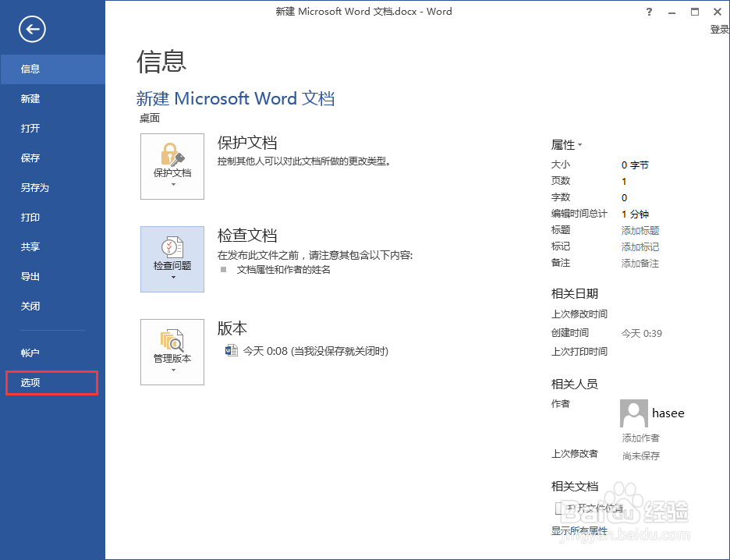Click 添加作者 to add an author

pos(640,438)
